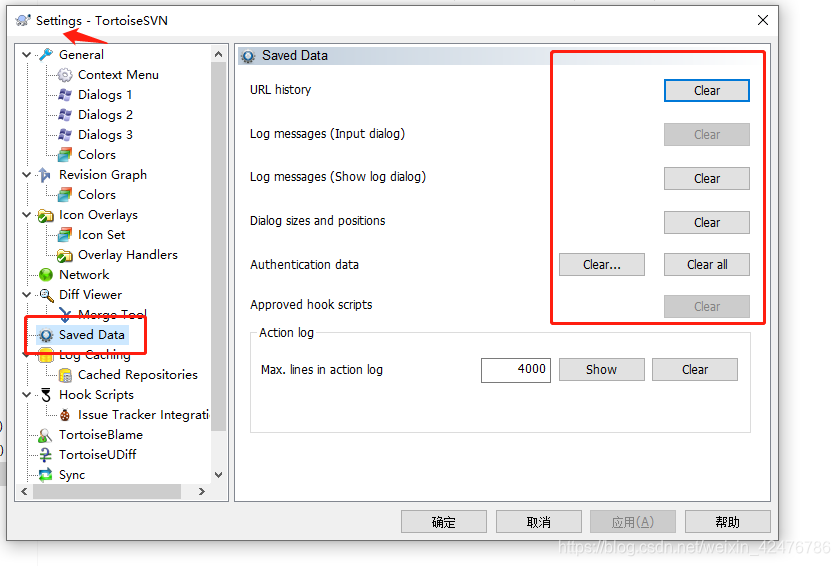
Task: Click the General wrench icon
Action: point(47,54)
